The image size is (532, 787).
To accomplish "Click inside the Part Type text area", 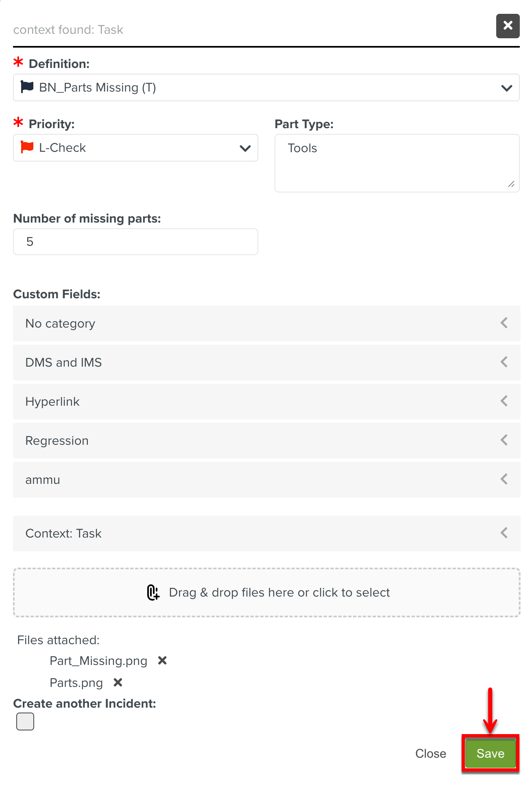I will click(x=397, y=163).
